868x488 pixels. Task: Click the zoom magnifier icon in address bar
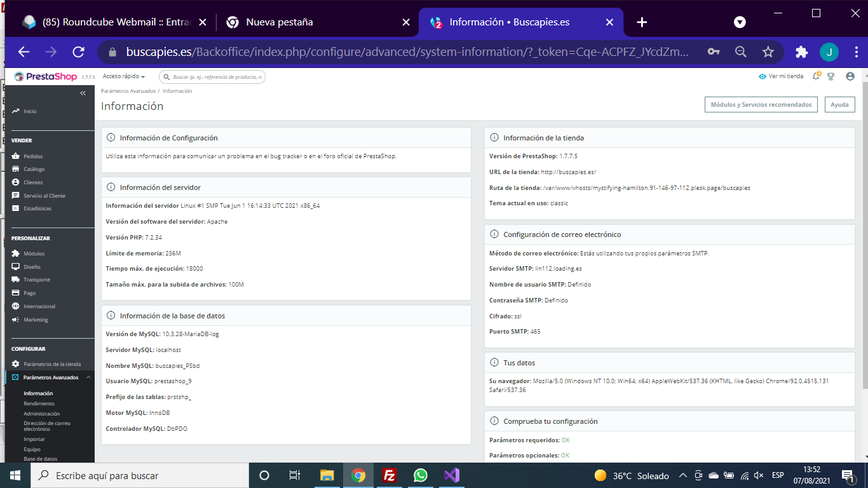(x=741, y=52)
